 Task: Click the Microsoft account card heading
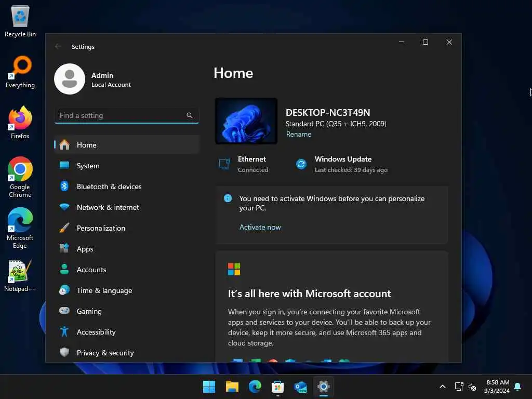(x=310, y=294)
